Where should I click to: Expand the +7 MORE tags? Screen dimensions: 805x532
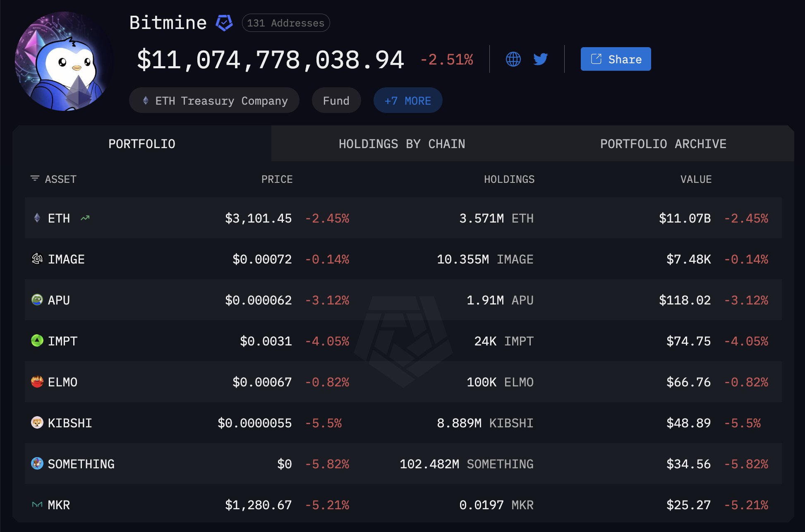click(407, 101)
